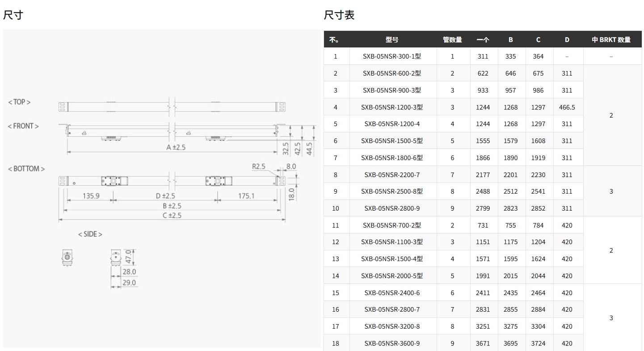Click the SXB-05NSR-700-2型 model cell
Viewport: 644px width, 351px height.
tap(392, 225)
